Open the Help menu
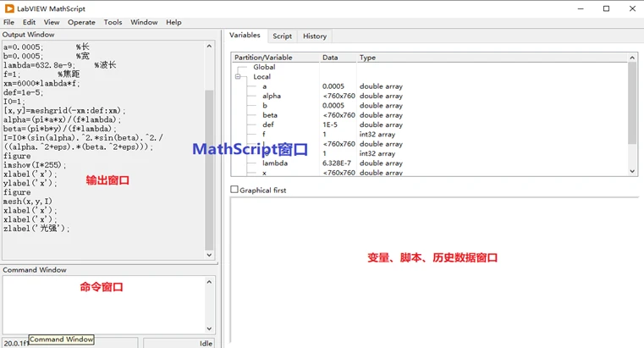Image resolution: width=644 pixels, height=348 pixels. (173, 22)
